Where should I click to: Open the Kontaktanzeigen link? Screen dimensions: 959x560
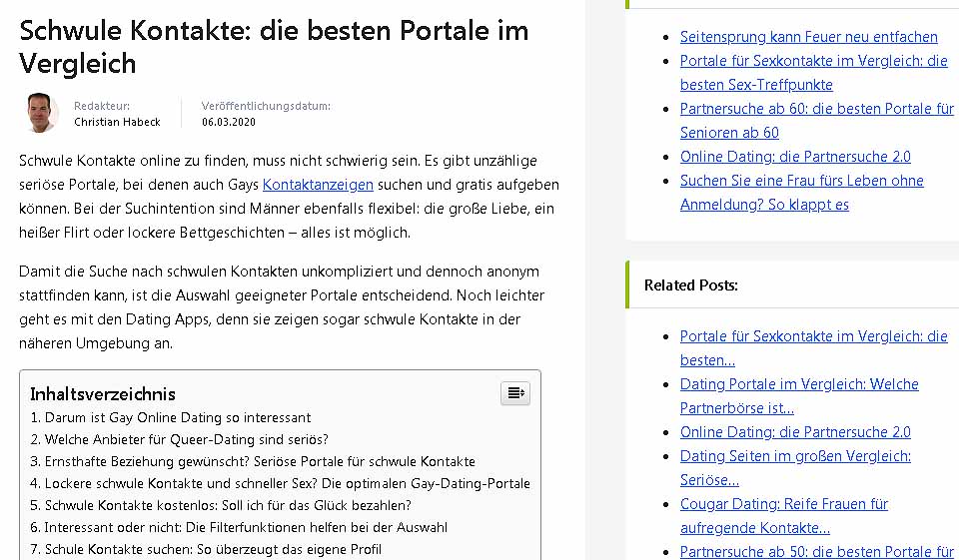point(318,185)
